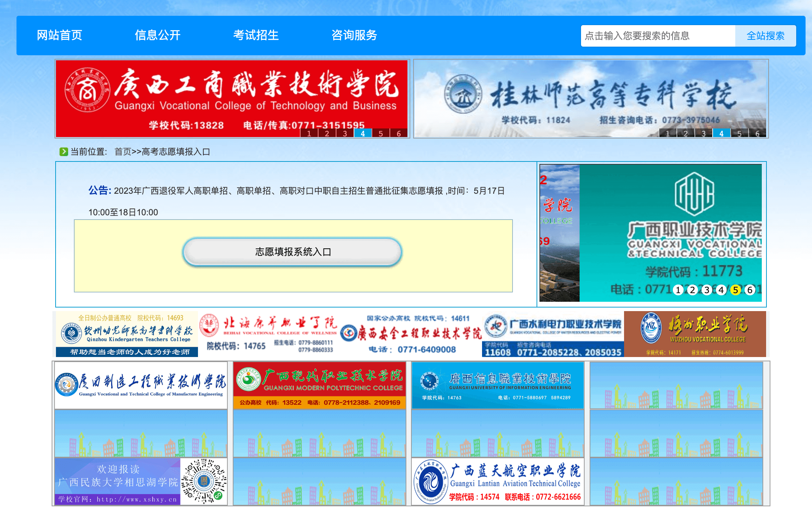Click the green arrow icon beside 当前位置
This screenshot has height=521, width=812.
64,152
